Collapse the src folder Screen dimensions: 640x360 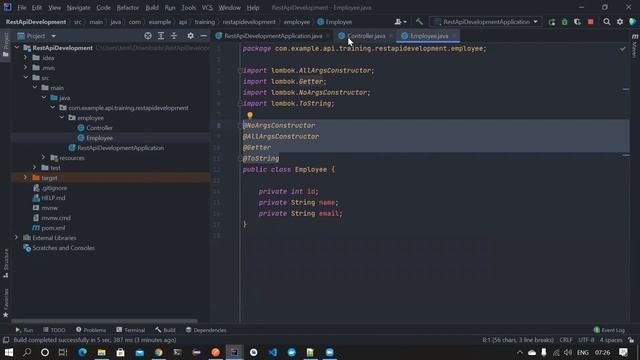click(x=26, y=78)
